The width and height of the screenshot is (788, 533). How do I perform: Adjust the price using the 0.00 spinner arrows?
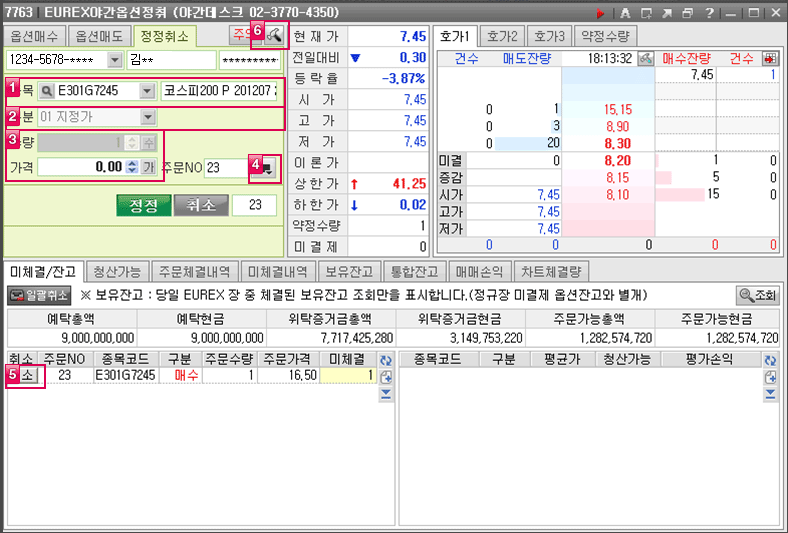pos(131,167)
